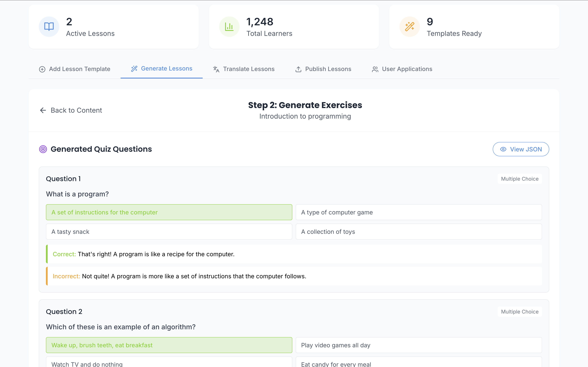Click the magic wand Templates Ready icon
This screenshot has height=367, width=588.
[409, 27]
